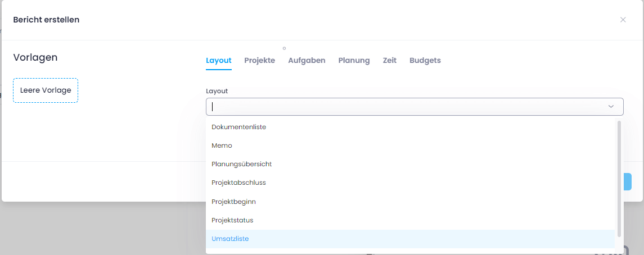
Task: Select the Leere Vorlage template
Action: coord(46,90)
